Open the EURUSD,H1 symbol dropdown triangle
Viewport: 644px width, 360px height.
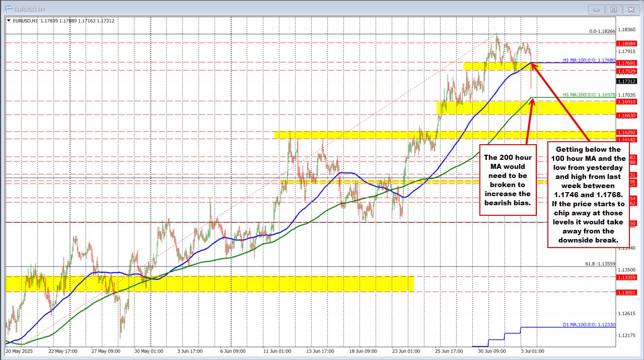[x=8, y=21]
